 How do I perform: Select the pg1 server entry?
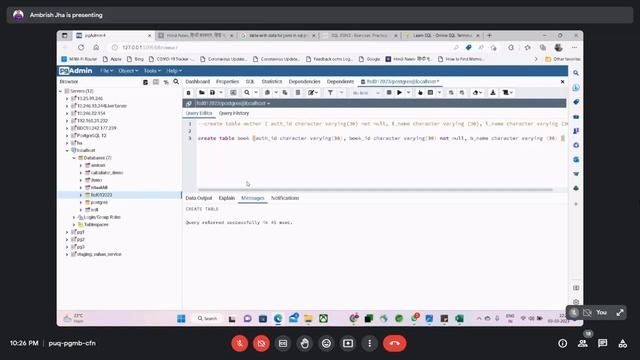(x=81, y=232)
